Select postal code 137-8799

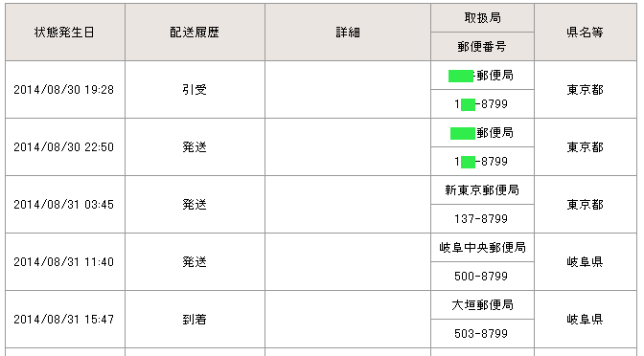click(x=482, y=218)
